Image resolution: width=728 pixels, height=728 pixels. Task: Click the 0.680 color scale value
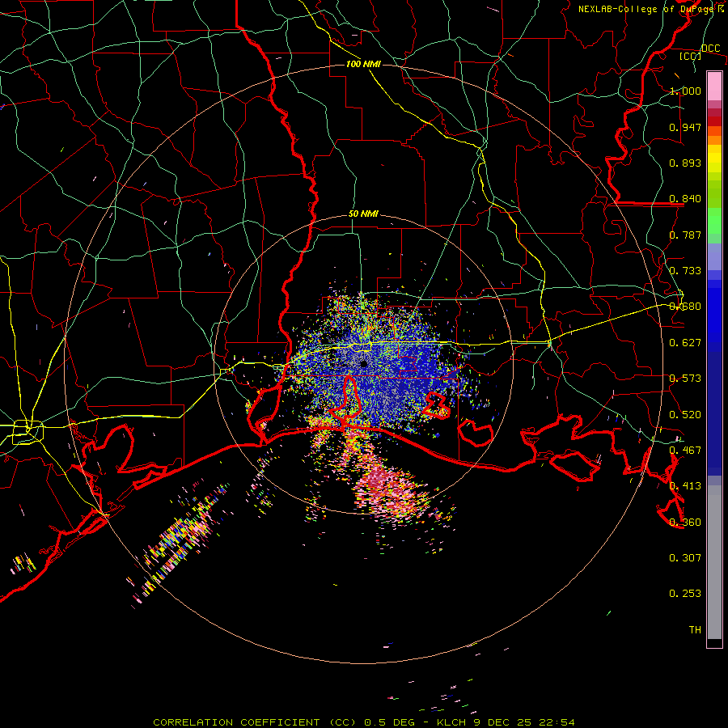(685, 307)
